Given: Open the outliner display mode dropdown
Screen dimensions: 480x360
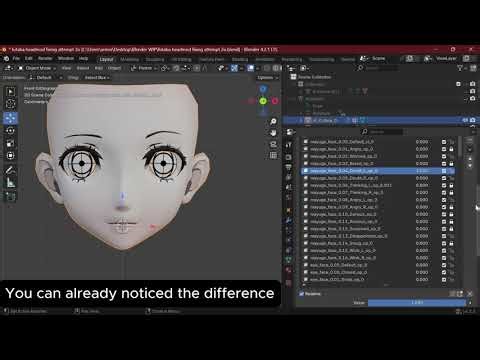Looking at the screenshot, I should [x=304, y=68].
